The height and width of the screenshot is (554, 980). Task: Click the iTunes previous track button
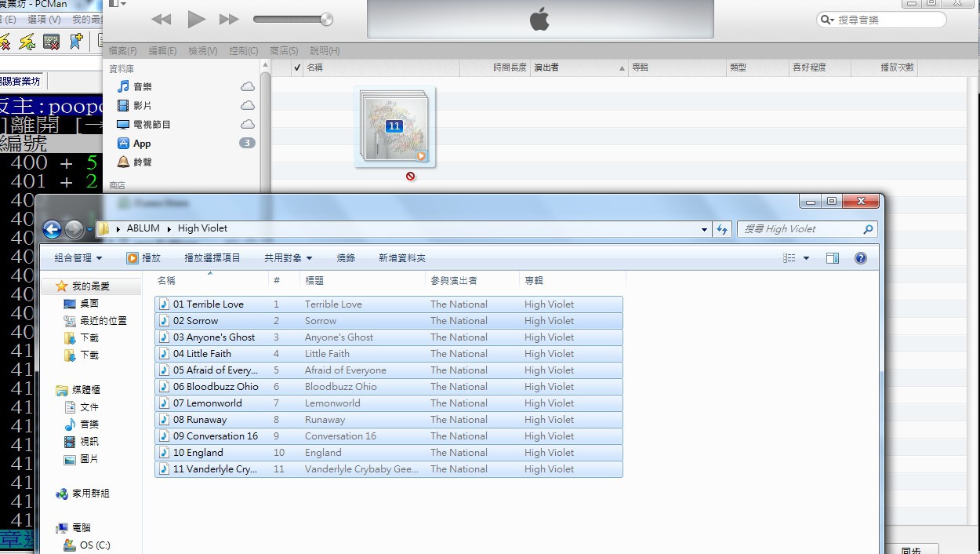tap(161, 20)
